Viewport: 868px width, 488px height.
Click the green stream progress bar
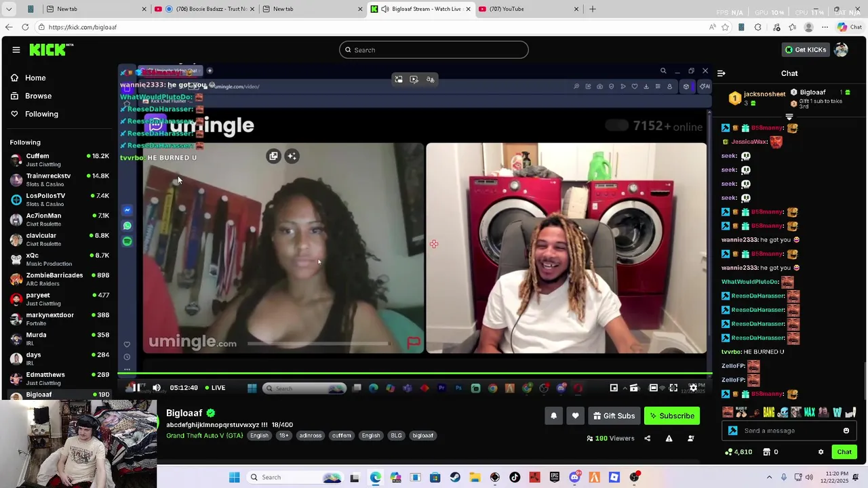[414, 373]
